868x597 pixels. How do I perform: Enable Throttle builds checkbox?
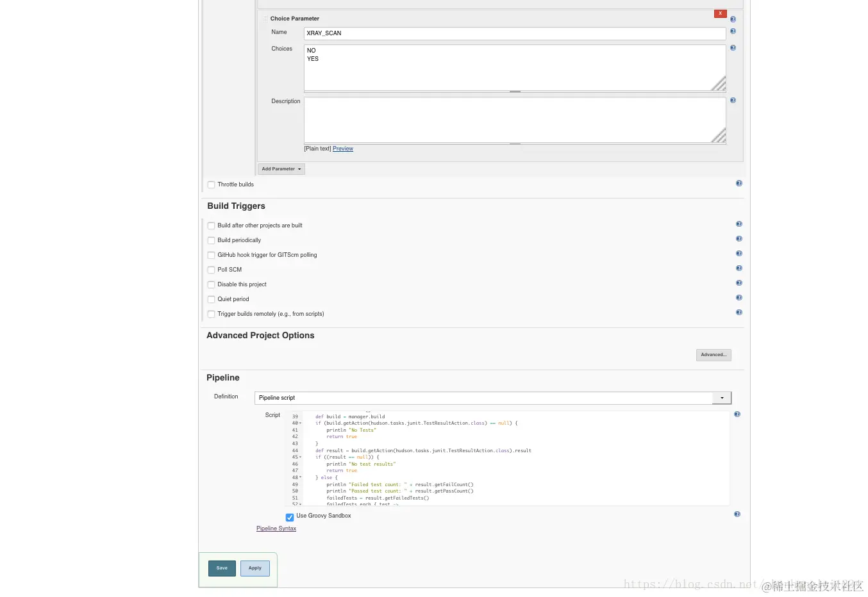click(x=211, y=184)
